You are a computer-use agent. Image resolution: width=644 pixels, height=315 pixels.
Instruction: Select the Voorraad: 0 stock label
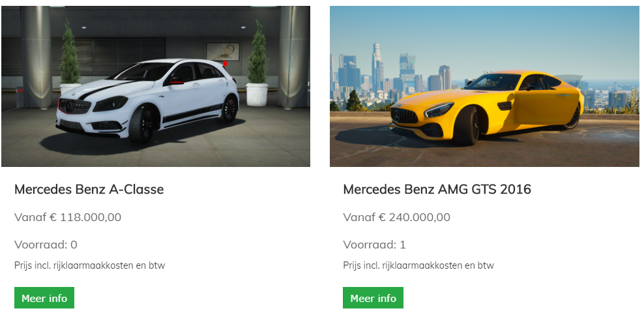click(x=46, y=245)
